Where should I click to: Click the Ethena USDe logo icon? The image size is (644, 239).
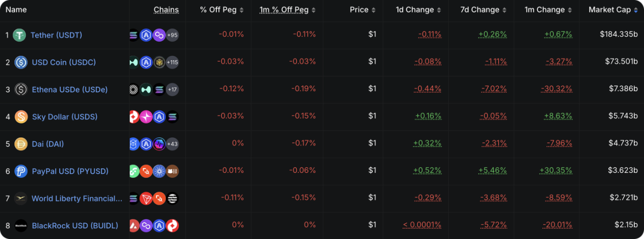[21, 89]
